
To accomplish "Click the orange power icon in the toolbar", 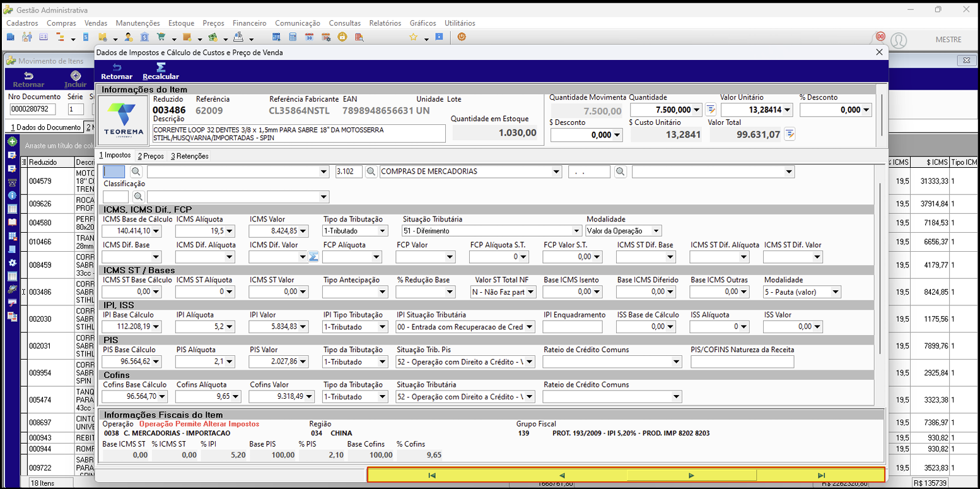I will [462, 37].
